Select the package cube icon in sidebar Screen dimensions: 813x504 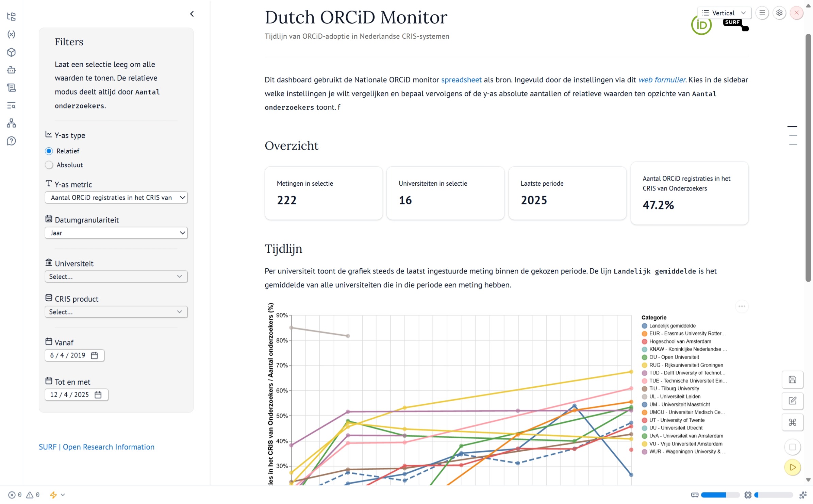click(x=11, y=52)
